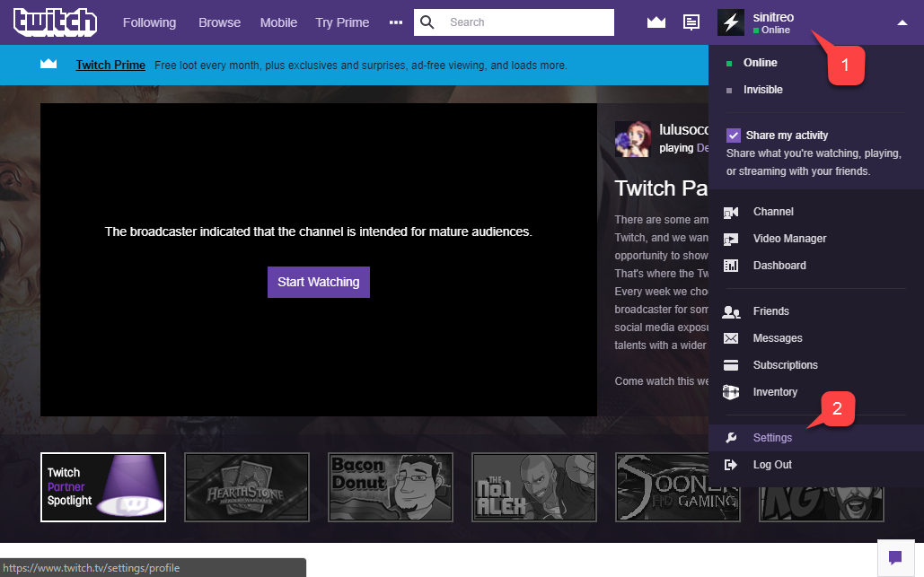This screenshot has height=577, width=924.
Task: Open the Following page
Action: tap(149, 22)
